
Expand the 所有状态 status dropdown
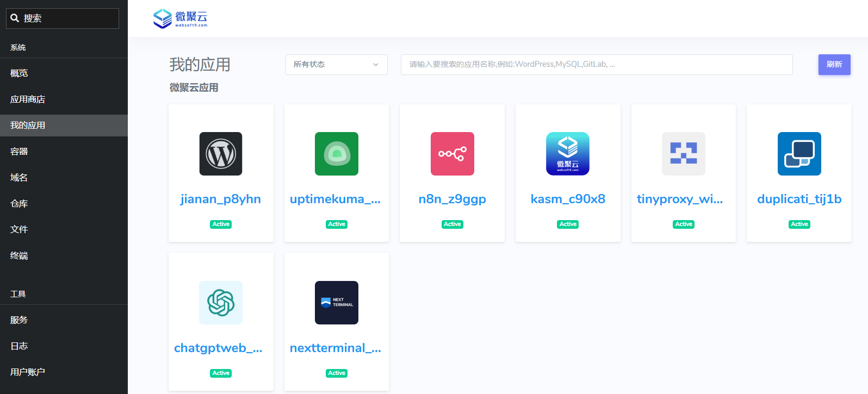(336, 65)
